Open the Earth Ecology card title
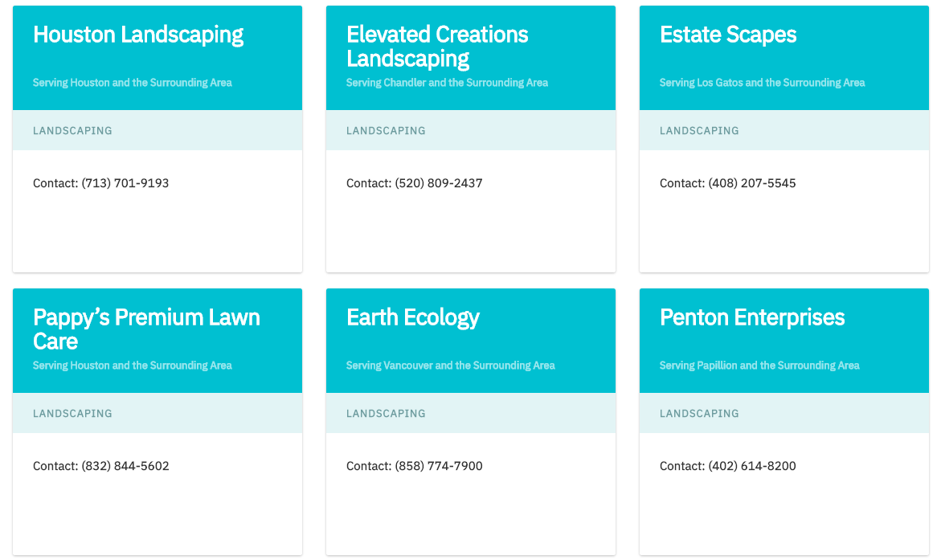 click(x=413, y=317)
